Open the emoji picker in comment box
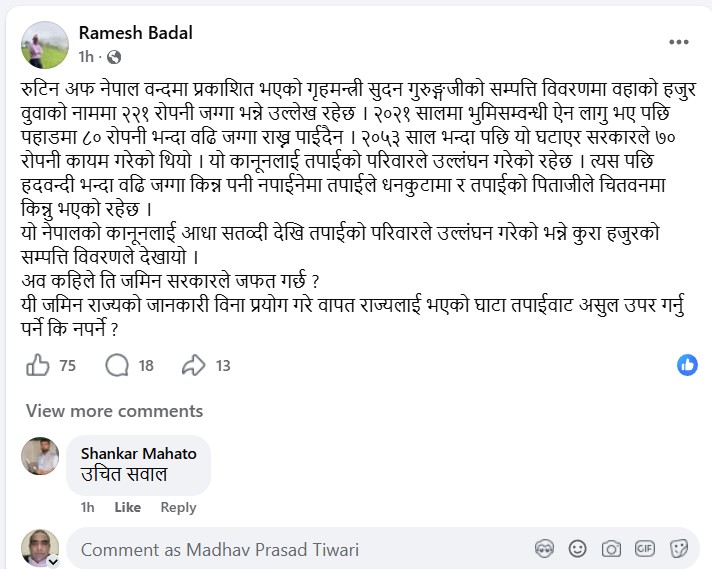The width and height of the screenshot is (712, 569). coord(578,549)
